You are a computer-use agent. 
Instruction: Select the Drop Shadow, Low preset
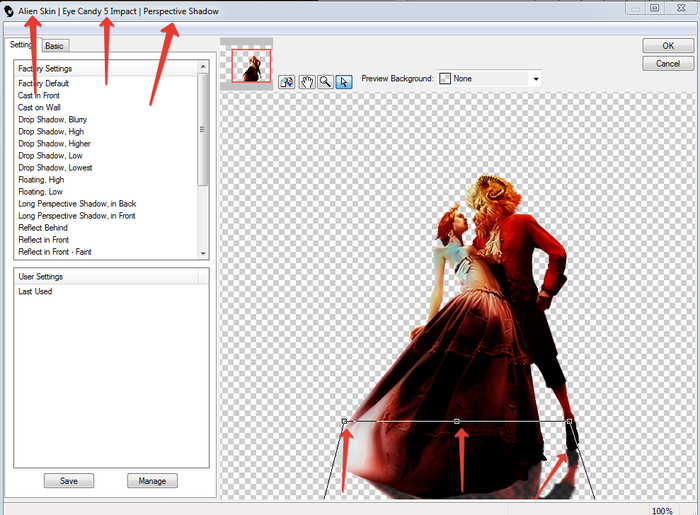click(x=50, y=156)
